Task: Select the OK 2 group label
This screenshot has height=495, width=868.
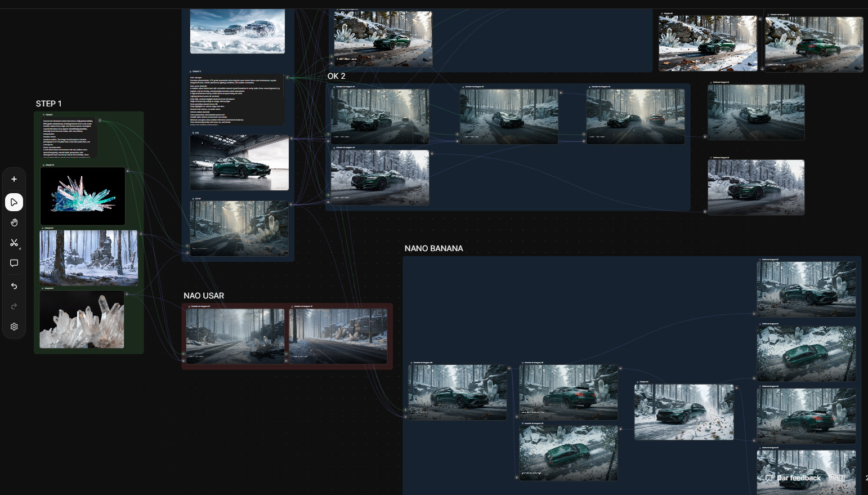Action: 337,76
